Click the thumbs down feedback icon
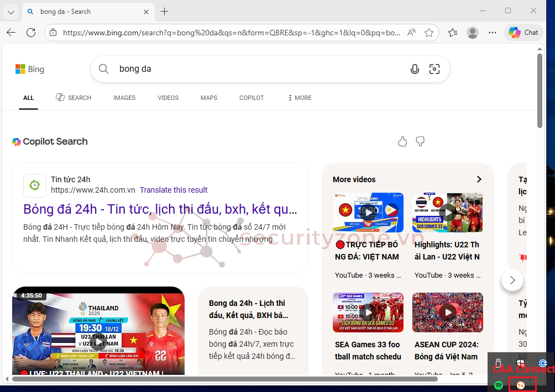This screenshot has height=392, width=555. (420, 142)
